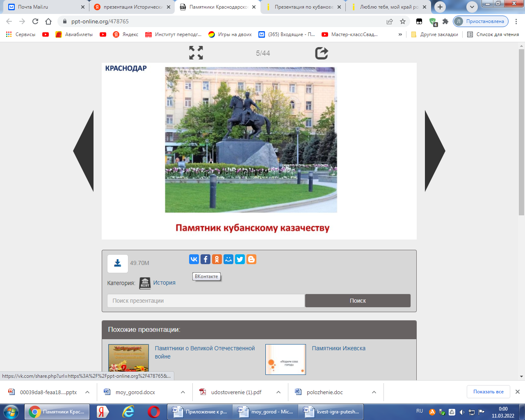
Task: Open options for moy_gorod.docx download
Action: 183,392
